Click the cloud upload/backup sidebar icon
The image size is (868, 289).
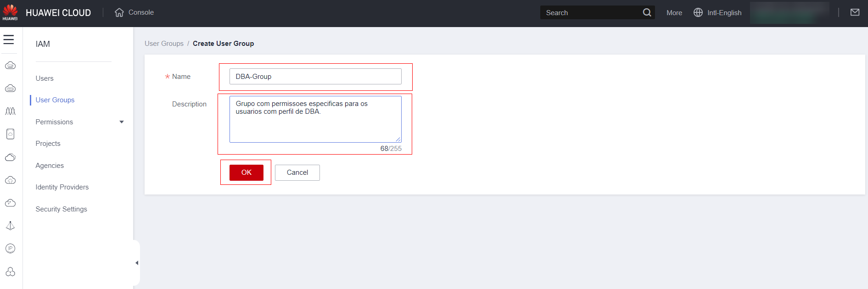click(10, 180)
